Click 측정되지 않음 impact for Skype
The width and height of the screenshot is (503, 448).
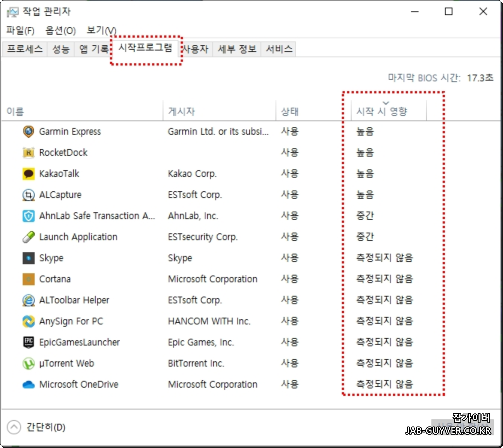[385, 258]
